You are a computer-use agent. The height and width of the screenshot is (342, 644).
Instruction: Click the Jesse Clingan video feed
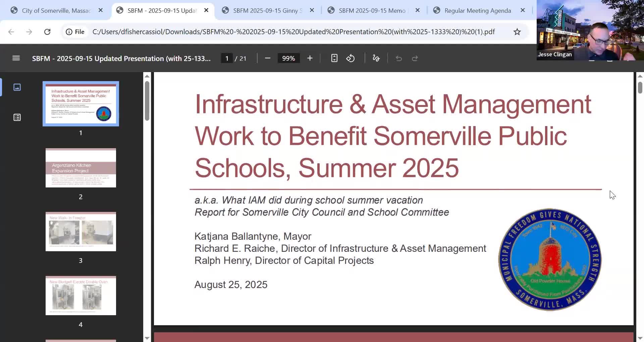pos(590,30)
